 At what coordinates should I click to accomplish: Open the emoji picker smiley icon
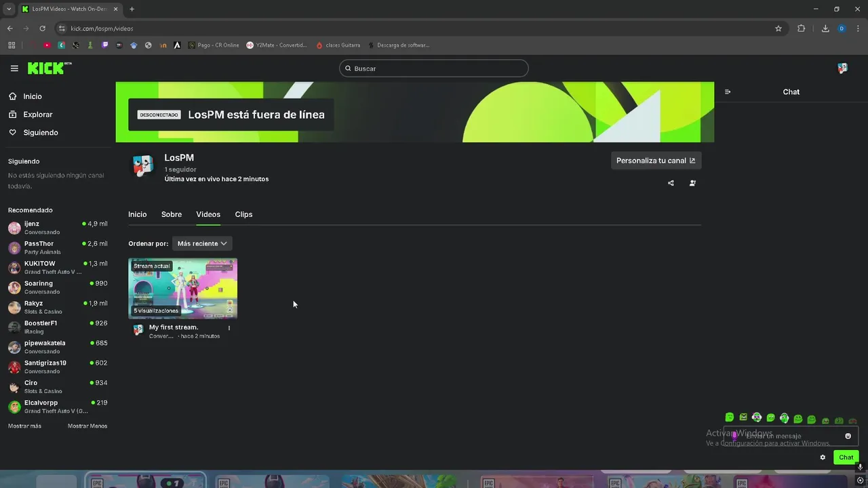(848, 436)
